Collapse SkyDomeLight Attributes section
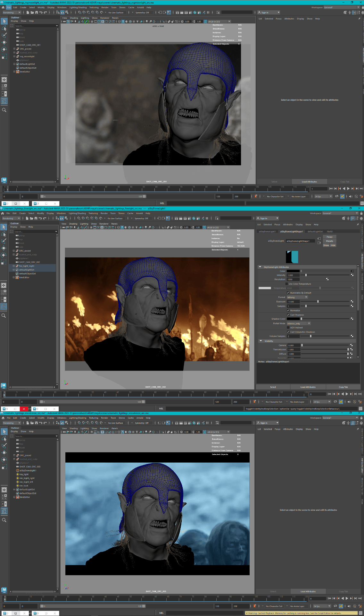Image resolution: width=364 pixels, height=616 pixels. [x=260, y=267]
